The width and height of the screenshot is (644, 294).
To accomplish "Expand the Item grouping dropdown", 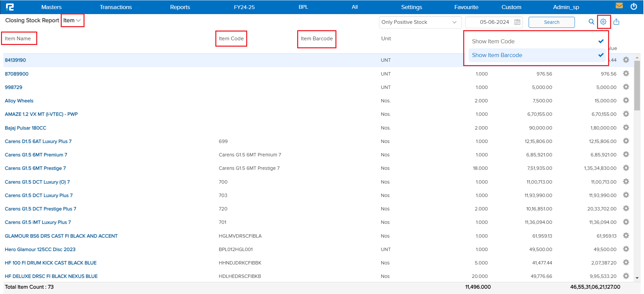I will 72,20.
